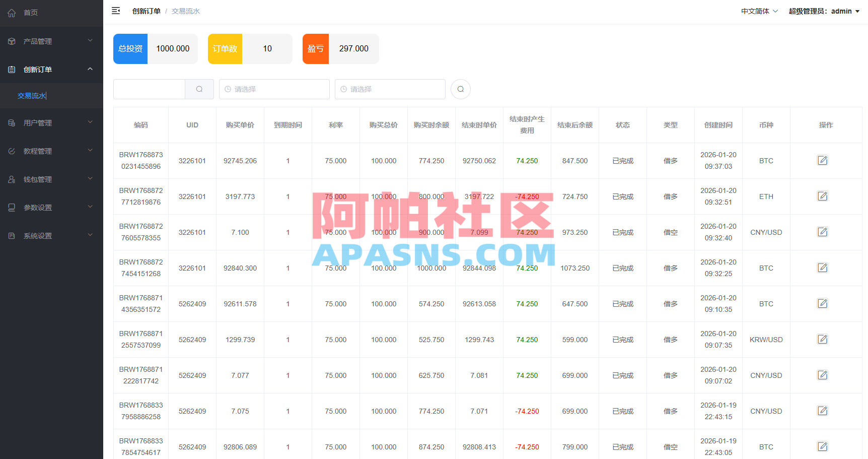Expand the 系统设置 menu chevron
Screen dimensions: 868x459
click(90, 235)
